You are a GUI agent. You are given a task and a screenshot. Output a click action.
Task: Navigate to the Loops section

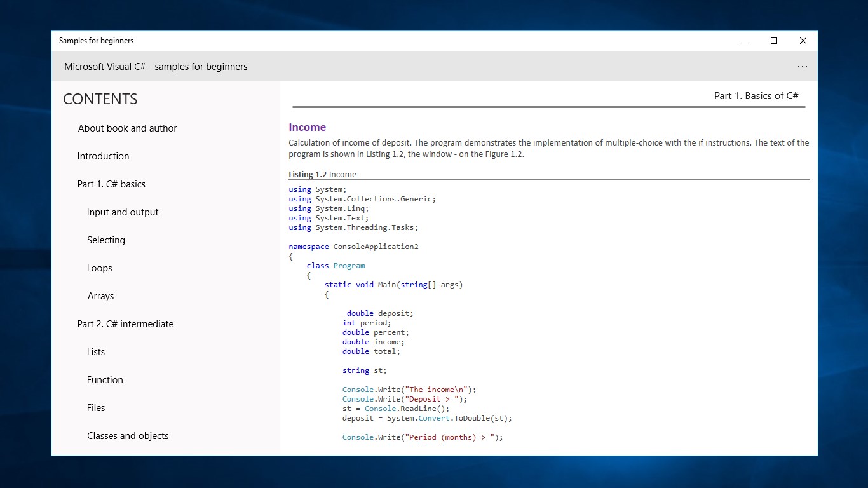99,268
